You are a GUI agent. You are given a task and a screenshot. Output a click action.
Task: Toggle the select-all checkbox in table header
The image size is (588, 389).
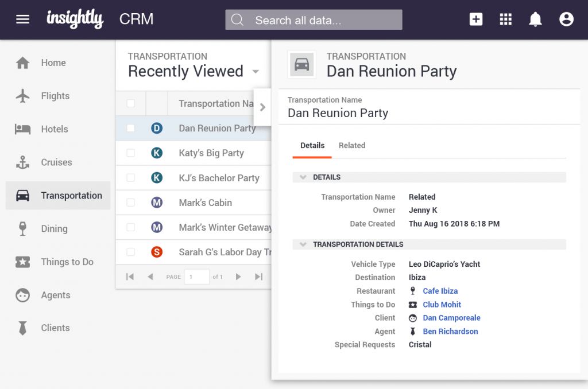(x=131, y=103)
